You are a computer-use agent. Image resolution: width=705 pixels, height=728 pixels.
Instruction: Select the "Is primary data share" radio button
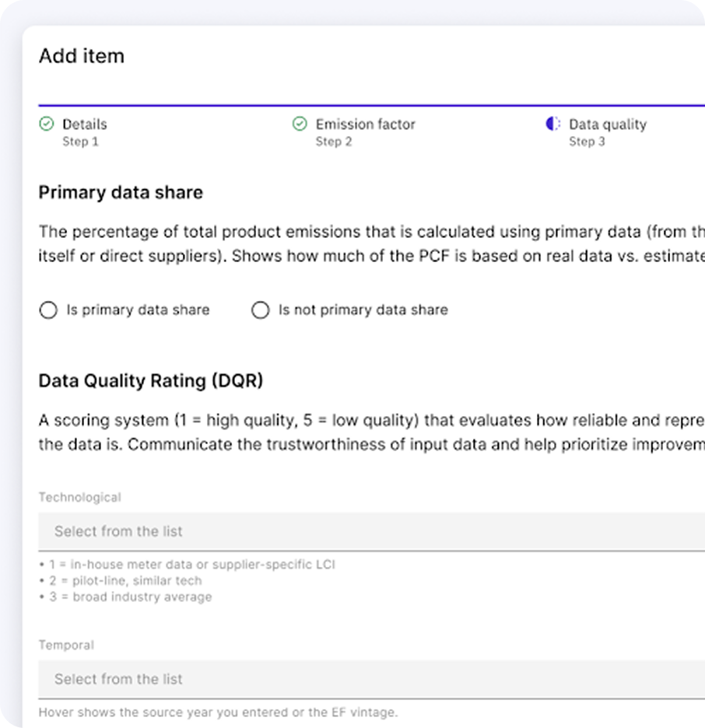[x=48, y=310]
